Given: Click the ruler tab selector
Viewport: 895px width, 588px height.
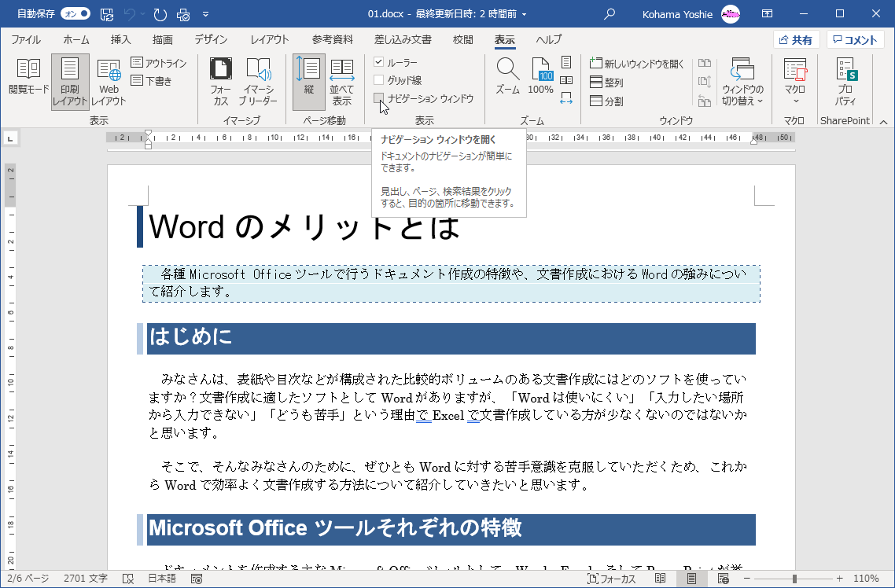Looking at the screenshot, I should click(10, 138).
